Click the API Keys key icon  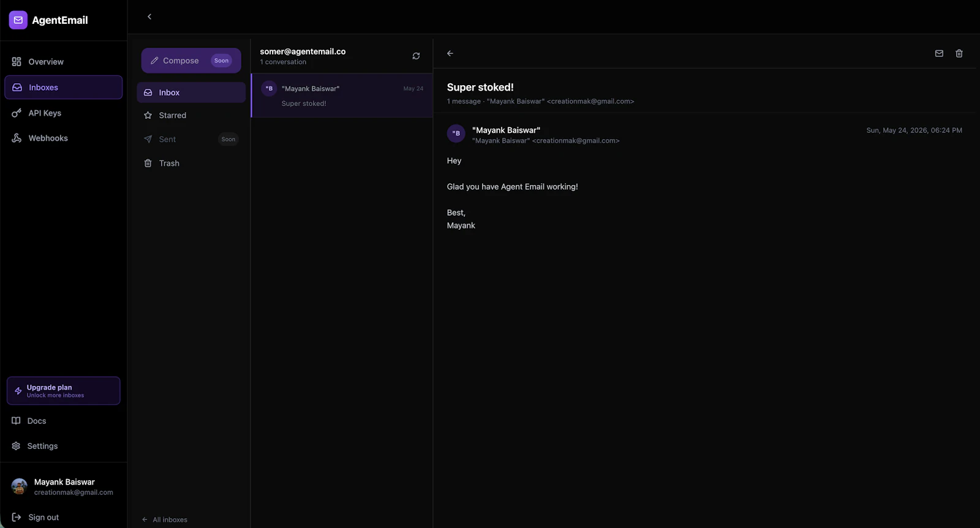17,113
